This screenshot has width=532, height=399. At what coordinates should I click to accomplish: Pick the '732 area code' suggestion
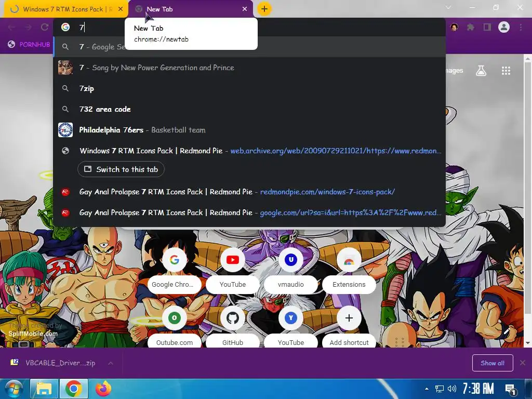tap(249, 109)
